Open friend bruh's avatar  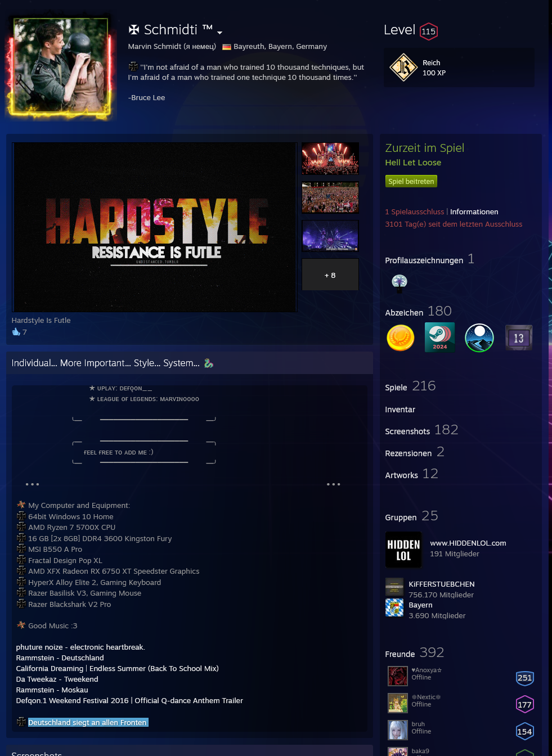tap(398, 730)
